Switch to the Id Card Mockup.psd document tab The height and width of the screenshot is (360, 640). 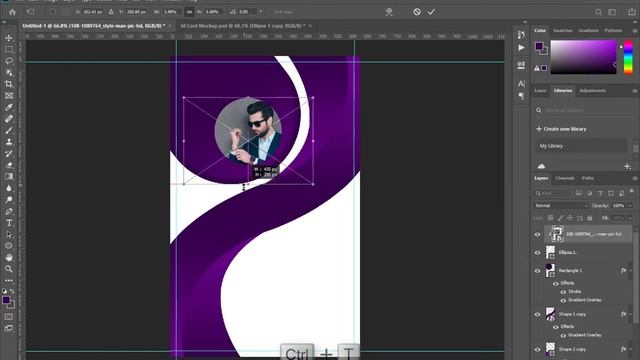click(x=242, y=26)
